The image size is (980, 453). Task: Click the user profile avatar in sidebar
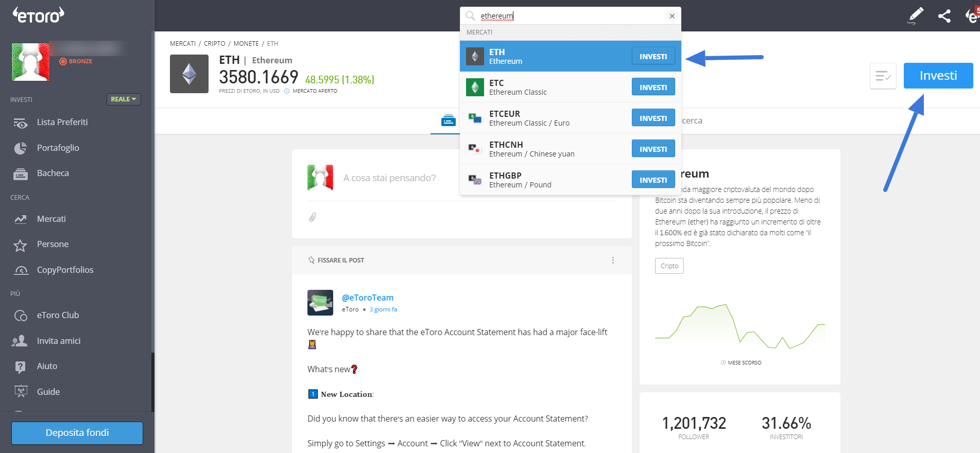click(x=31, y=62)
